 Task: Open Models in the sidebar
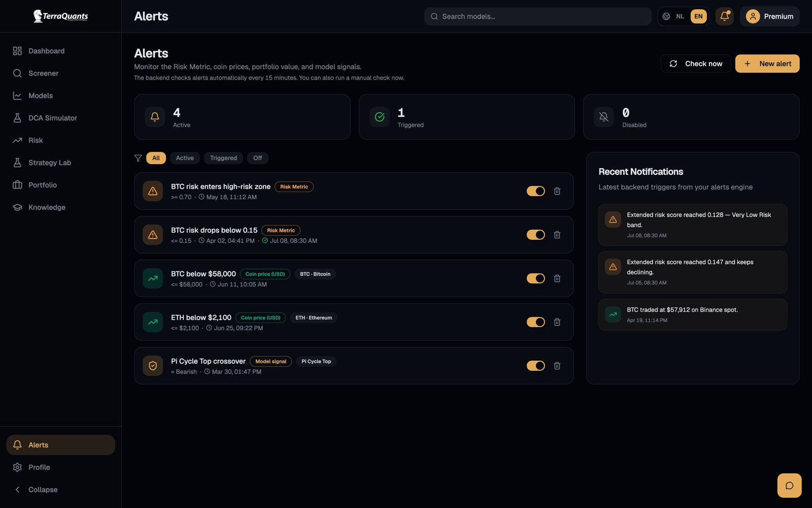click(x=60, y=96)
